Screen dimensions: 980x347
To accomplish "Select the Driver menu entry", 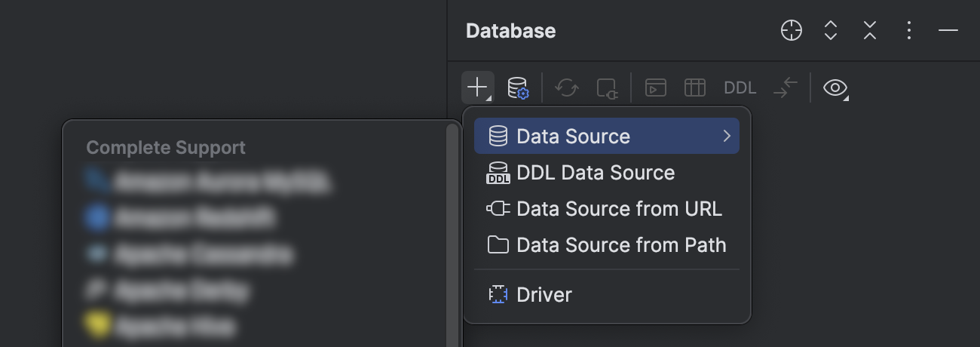I will [544, 294].
